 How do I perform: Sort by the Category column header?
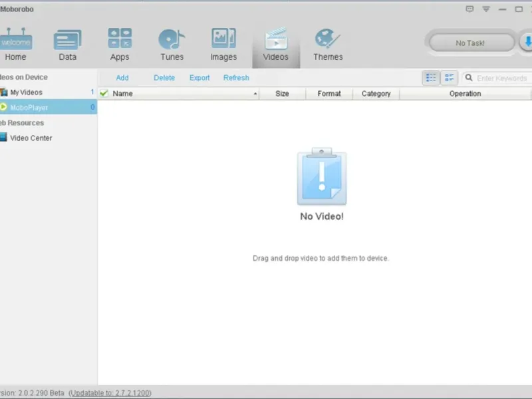[376, 94]
